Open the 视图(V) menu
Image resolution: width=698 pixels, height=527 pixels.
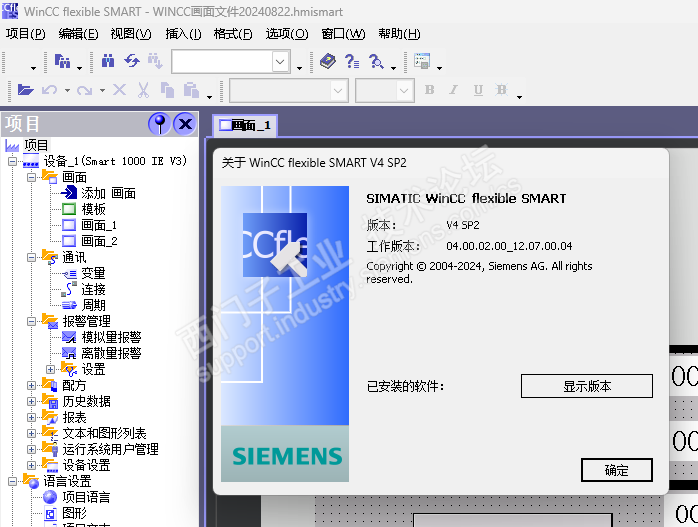pos(131,34)
